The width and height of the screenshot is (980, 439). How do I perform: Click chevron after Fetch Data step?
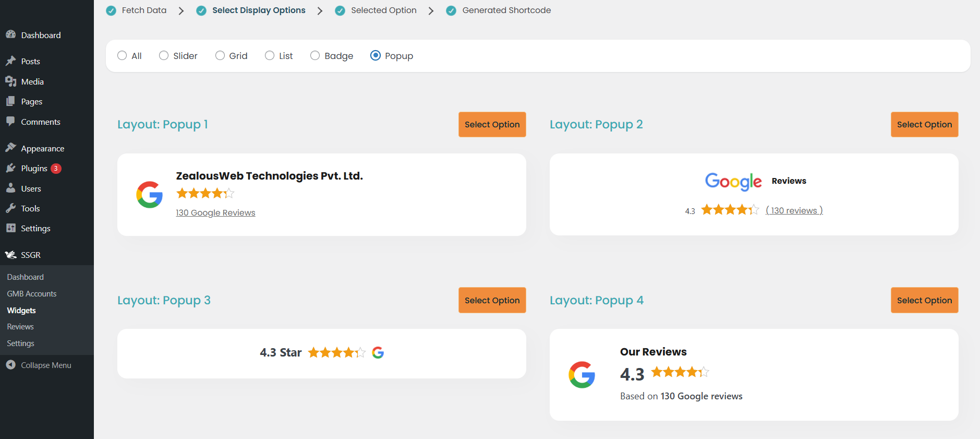(x=181, y=11)
